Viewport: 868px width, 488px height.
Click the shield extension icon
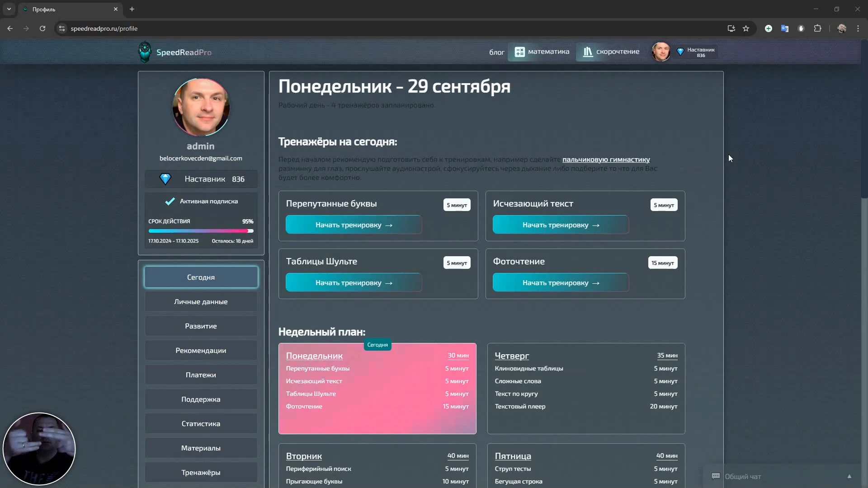[x=801, y=28]
